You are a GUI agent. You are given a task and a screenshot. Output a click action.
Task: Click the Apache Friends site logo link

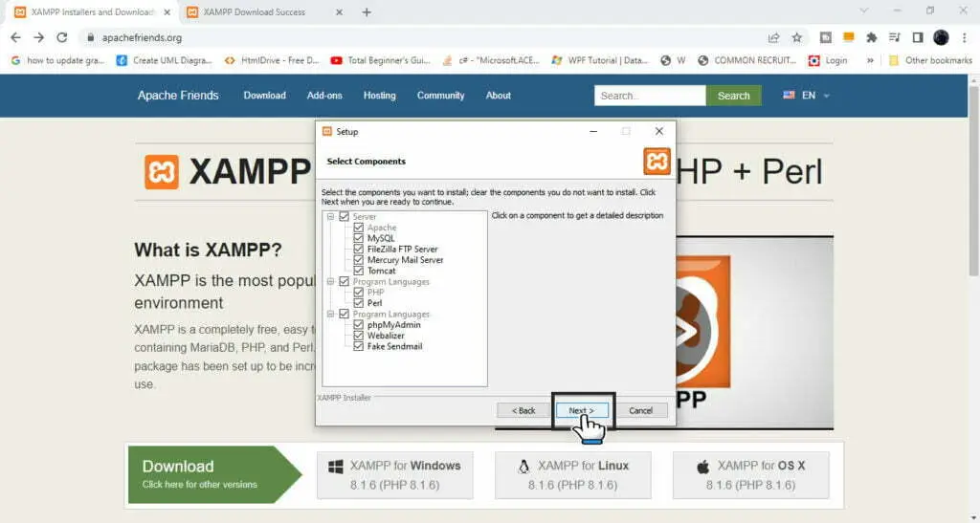tap(178, 96)
